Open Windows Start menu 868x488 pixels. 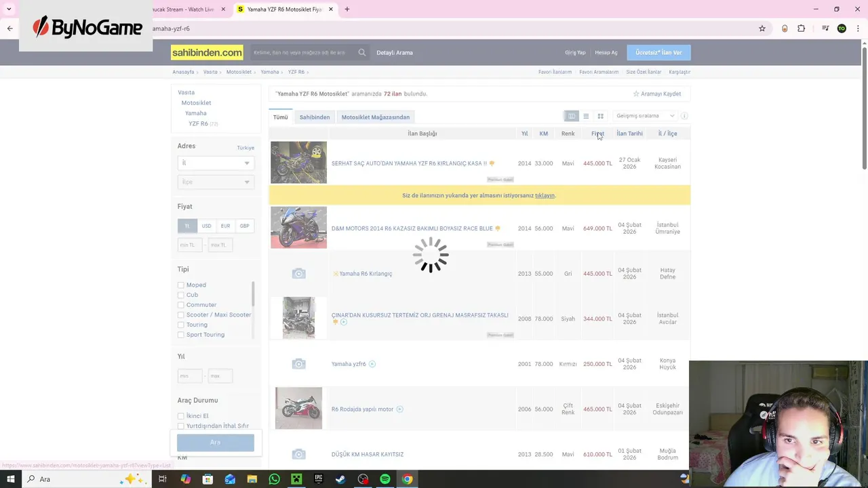tap(10, 479)
